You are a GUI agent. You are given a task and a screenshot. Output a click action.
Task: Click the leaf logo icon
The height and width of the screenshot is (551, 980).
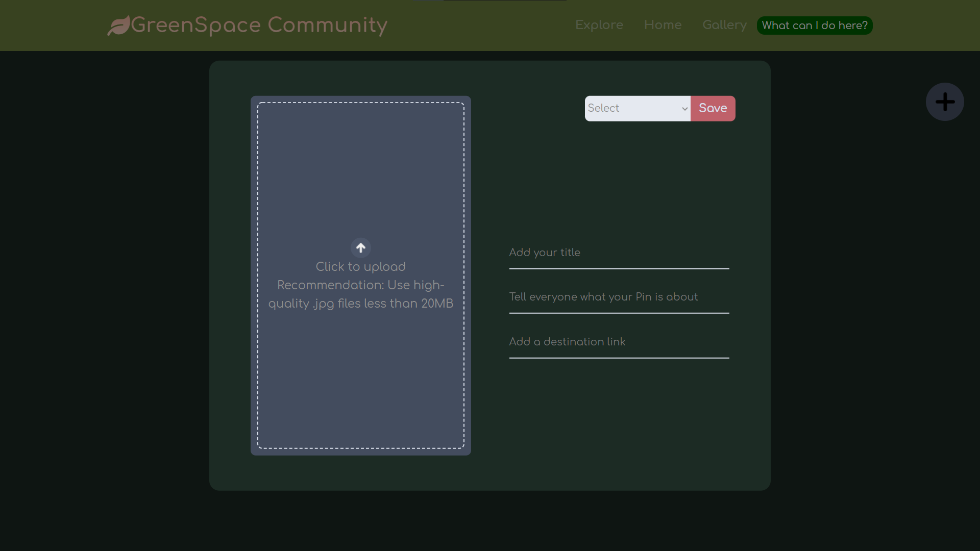coord(118,26)
